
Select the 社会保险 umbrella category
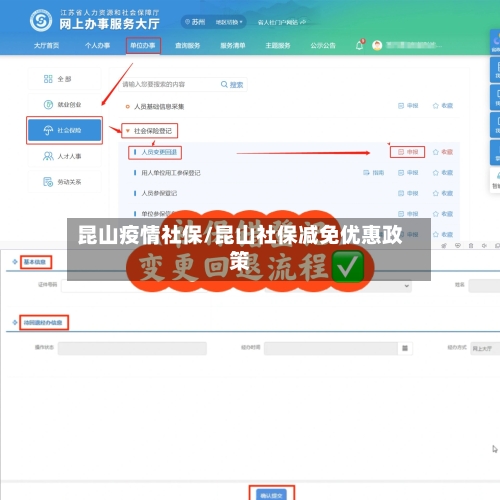(64, 130)
